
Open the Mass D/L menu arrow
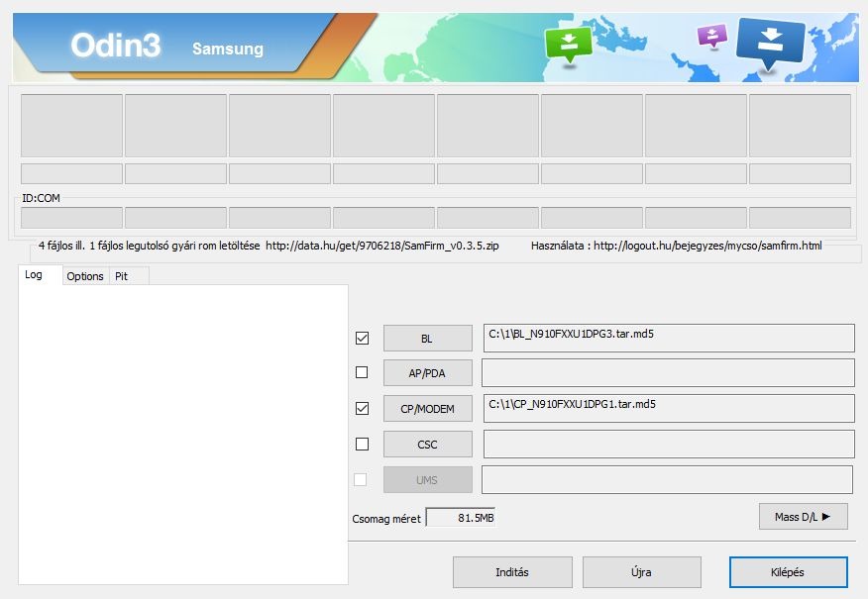click(x=803, y=517)
